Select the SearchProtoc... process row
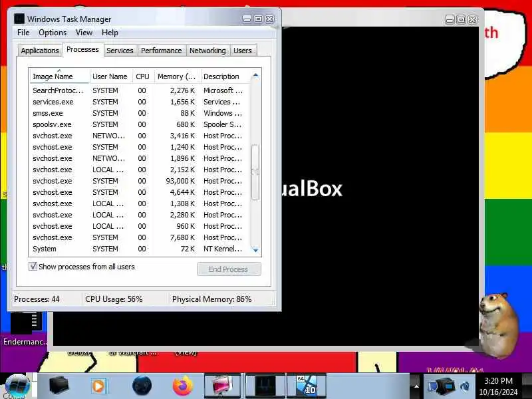Viewport: 532px width, 399px height. click(x=139, y=90)
